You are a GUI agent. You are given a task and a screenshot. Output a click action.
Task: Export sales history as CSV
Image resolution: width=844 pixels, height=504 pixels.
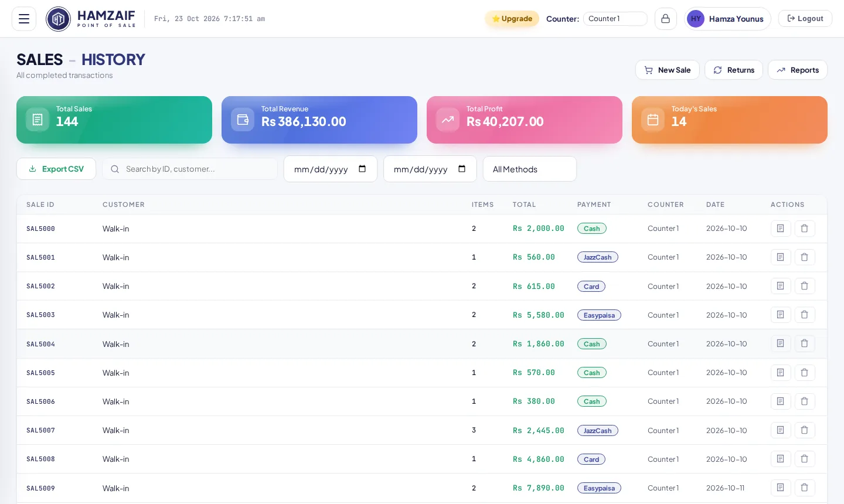tap(56, 169)
